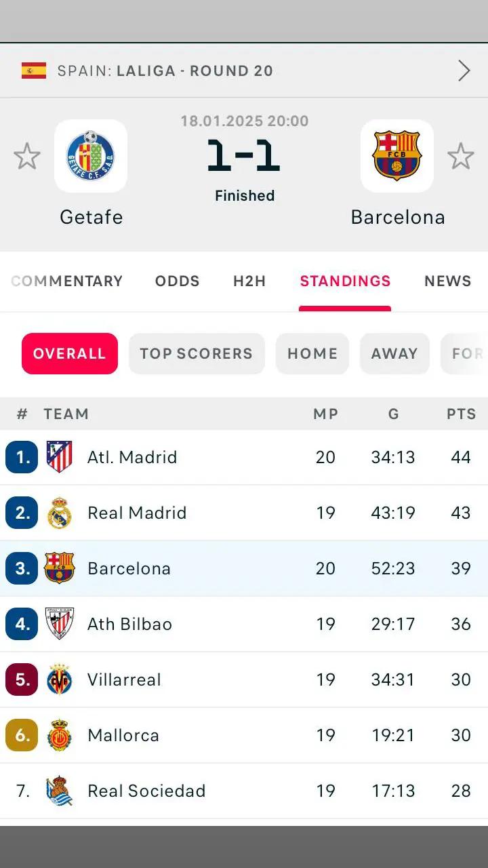Switch to the H2H tab
This screenshot has width=488, height=868.
coord(249,281)
